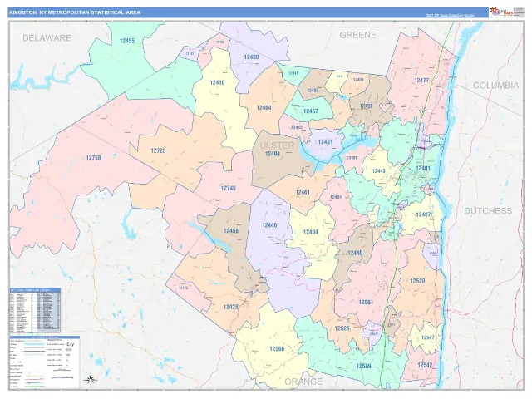The height and width of the screenshot is (399, 532).
Task: Click ZIP code 12528 label
Action: pyautogui.click(x=417, y=281)
